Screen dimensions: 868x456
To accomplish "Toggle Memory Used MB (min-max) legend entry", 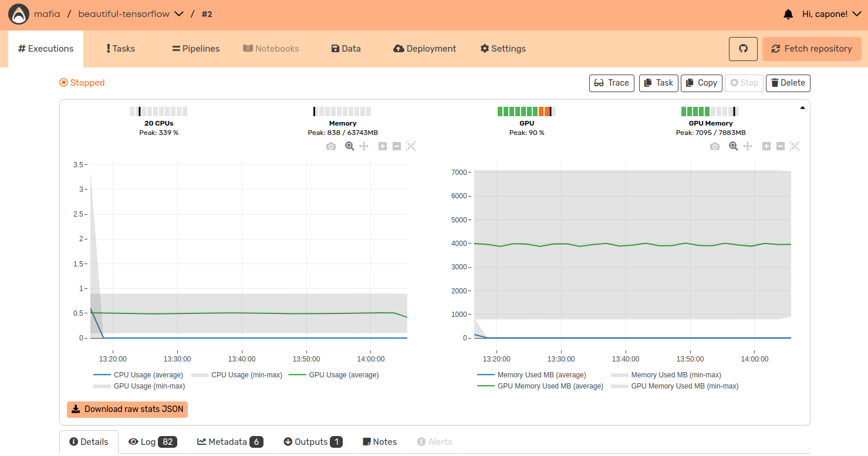I will point(666,375).
